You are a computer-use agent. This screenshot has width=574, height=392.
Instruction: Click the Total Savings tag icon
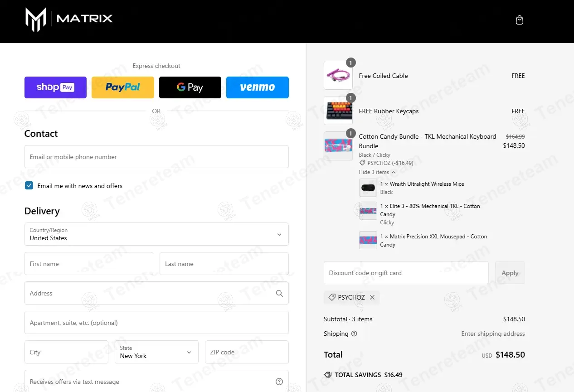pos(328,375)
